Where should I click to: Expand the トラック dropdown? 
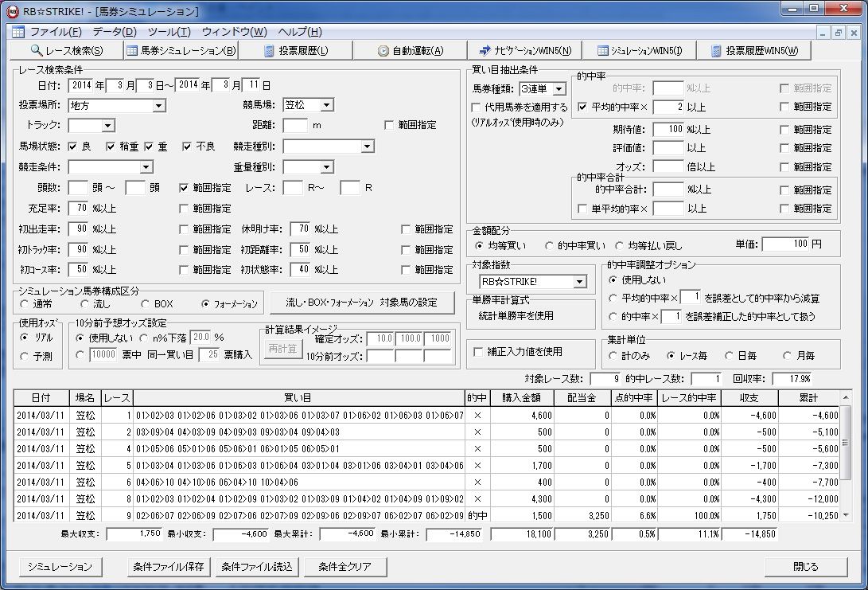108,125
